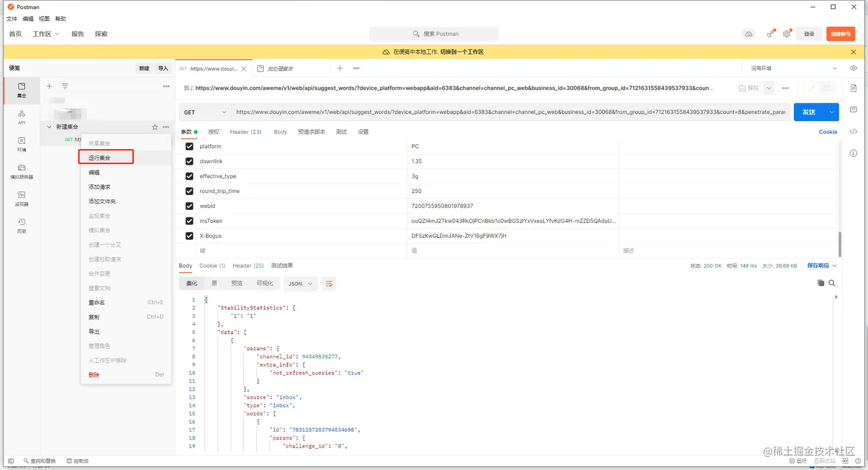Uncheck the downlink parameter checkbox
The image size is (868, 470).
point(189,161)
